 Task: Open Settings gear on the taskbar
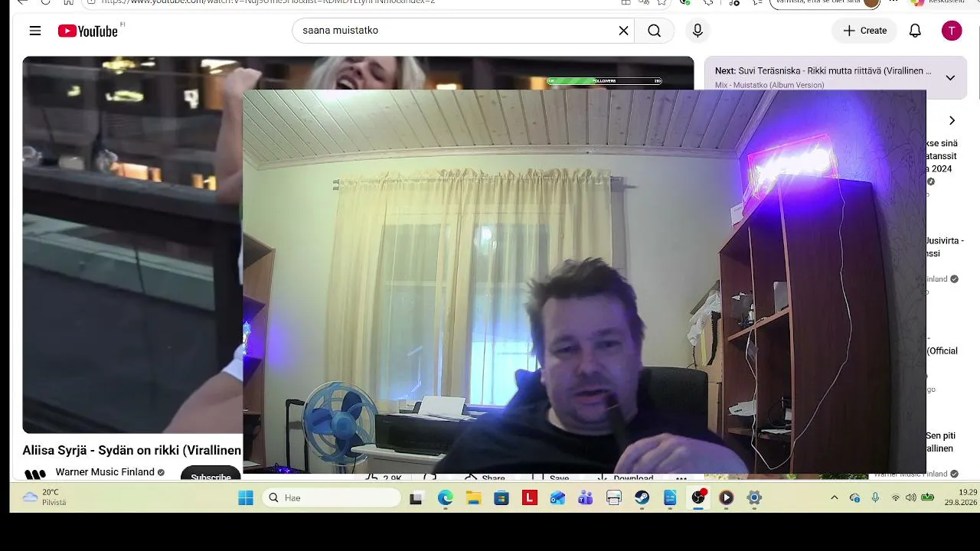coord(754,498)
